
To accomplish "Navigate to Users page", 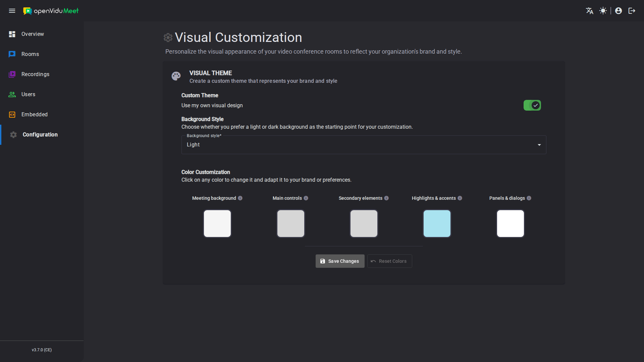I will click(42, 95).
